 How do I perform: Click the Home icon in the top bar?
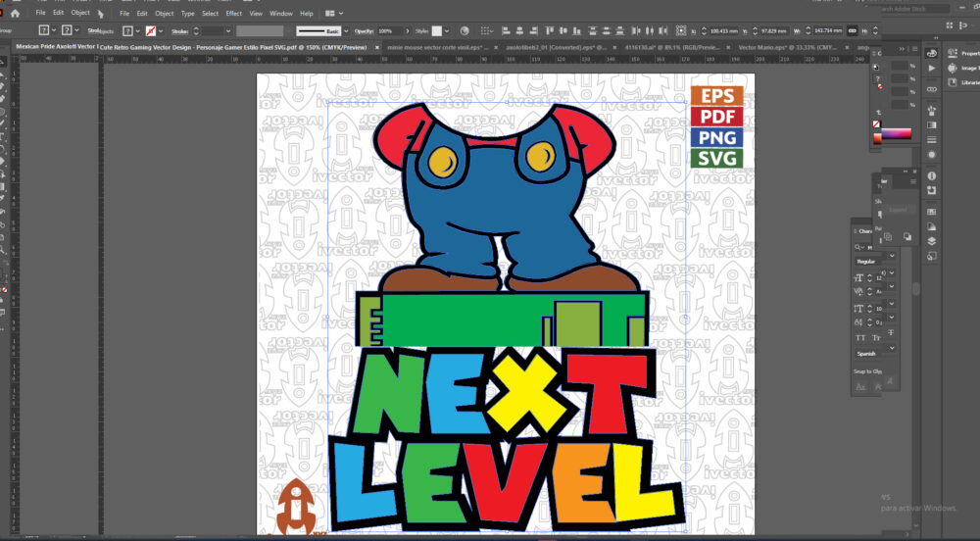pyautogui.click(x=15, y=13)
